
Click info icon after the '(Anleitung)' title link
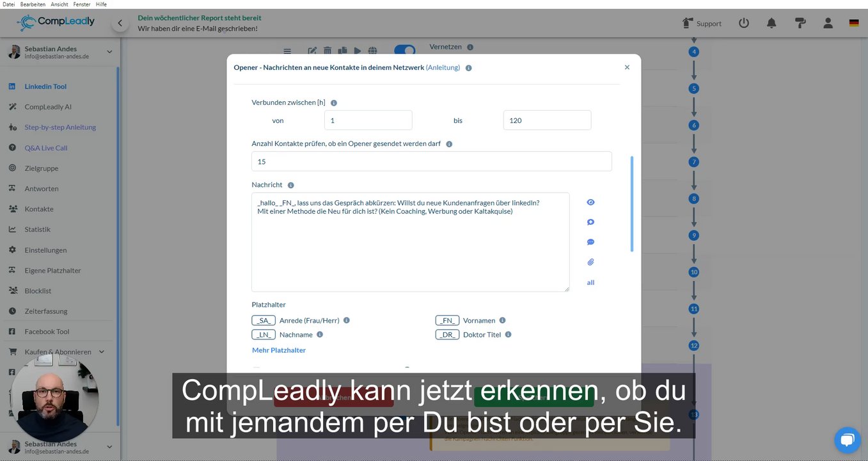pos(468,68)
